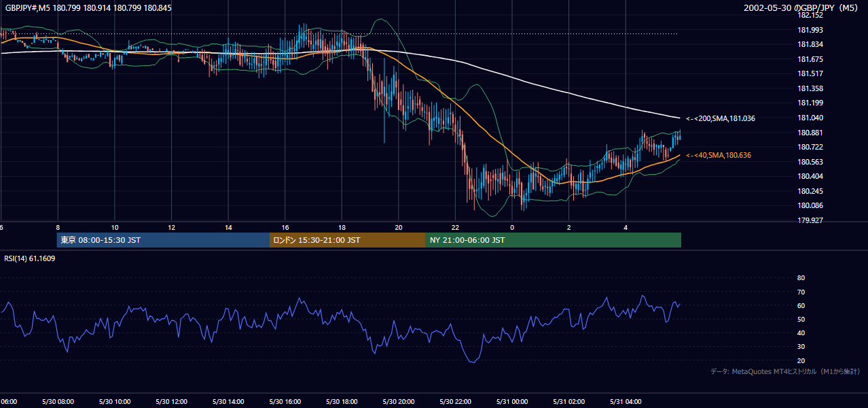The width and height of the screenshot is (868, 408).
Task: Click the 200 SMA 181.036 label
Action: pos(721,118)
